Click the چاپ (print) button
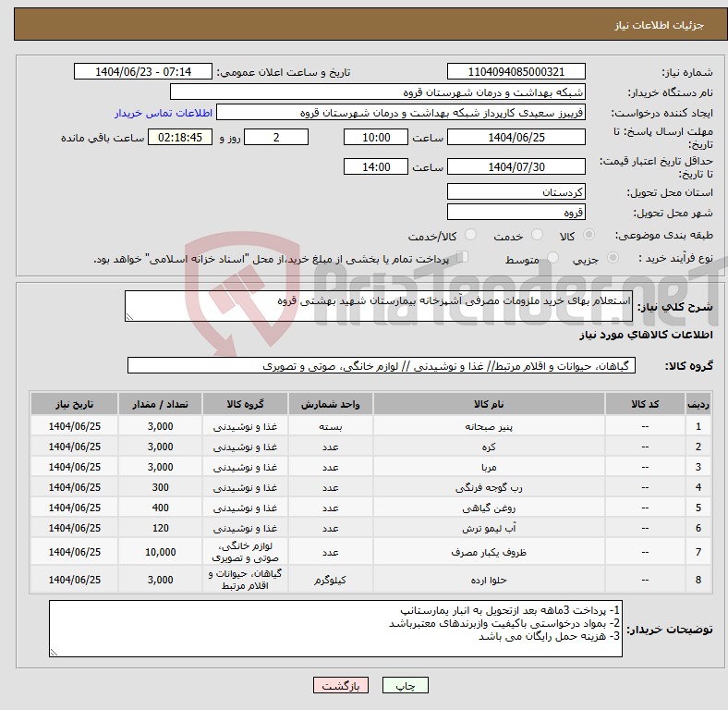728x710 pixels. click(411, 685)
